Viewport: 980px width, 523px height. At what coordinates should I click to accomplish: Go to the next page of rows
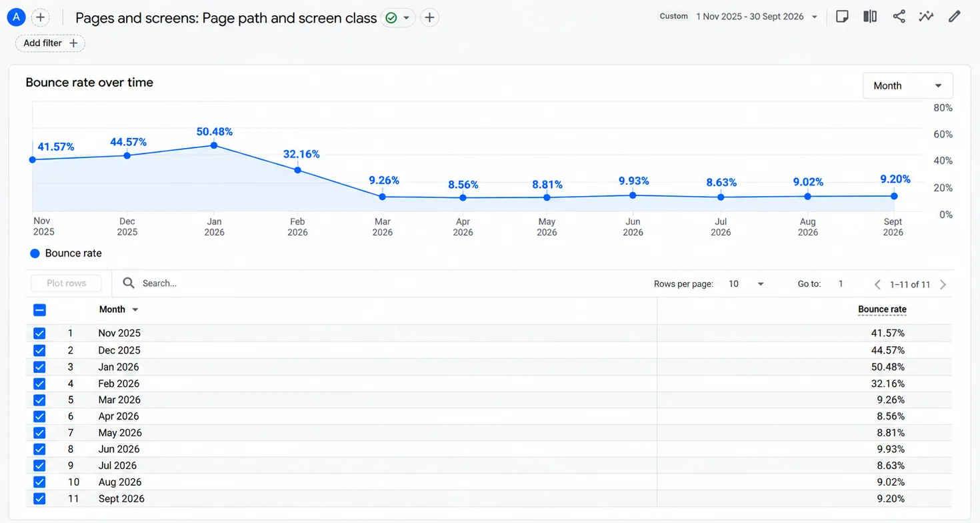943,285
